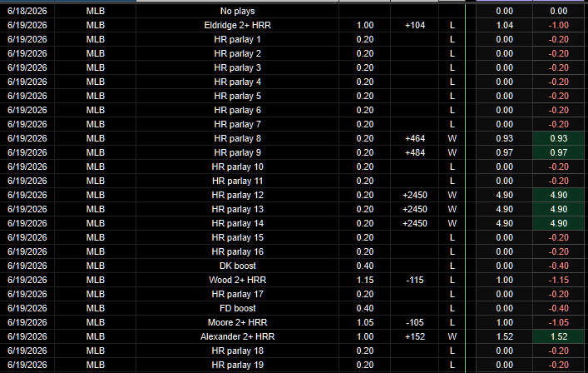Click the -115 odds cell
The height and width of the screenshot is (373, 588).
415,280
